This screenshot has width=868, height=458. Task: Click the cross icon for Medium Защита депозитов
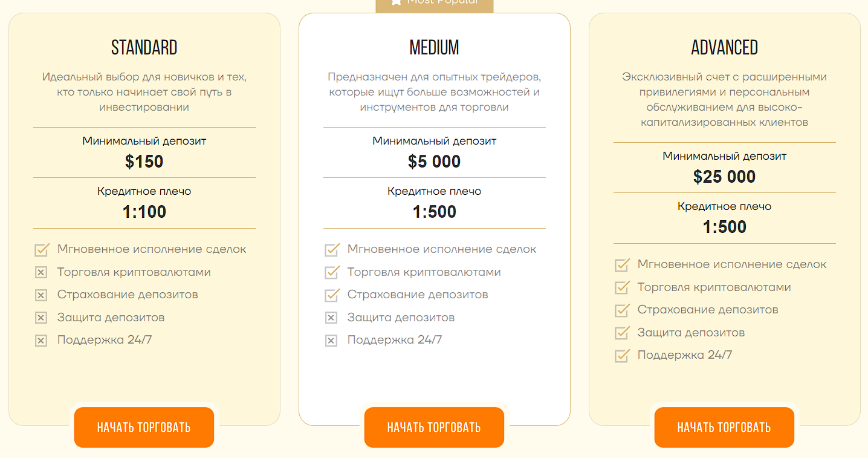click(331, 318)
